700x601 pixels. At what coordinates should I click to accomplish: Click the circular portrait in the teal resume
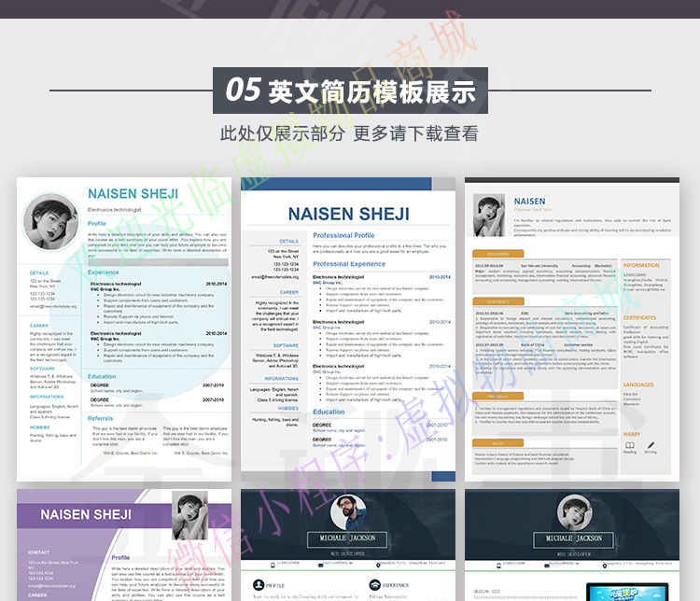pyautogui.click(x=50, y=222)
